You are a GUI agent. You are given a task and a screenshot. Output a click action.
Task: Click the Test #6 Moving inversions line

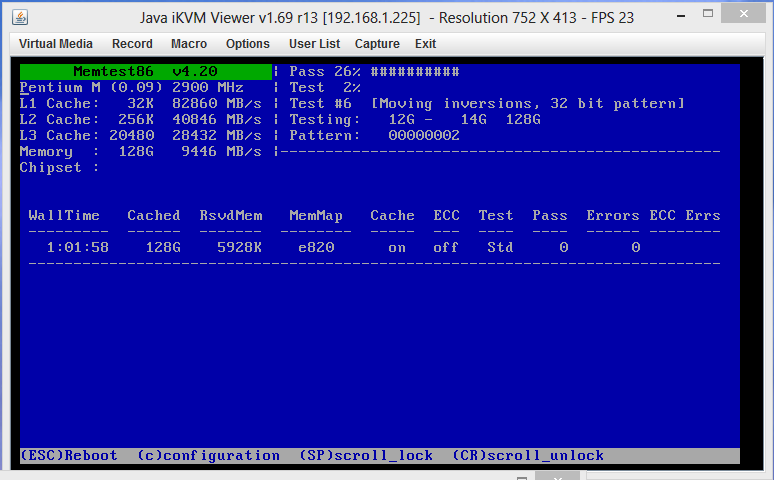pos(487,104)
